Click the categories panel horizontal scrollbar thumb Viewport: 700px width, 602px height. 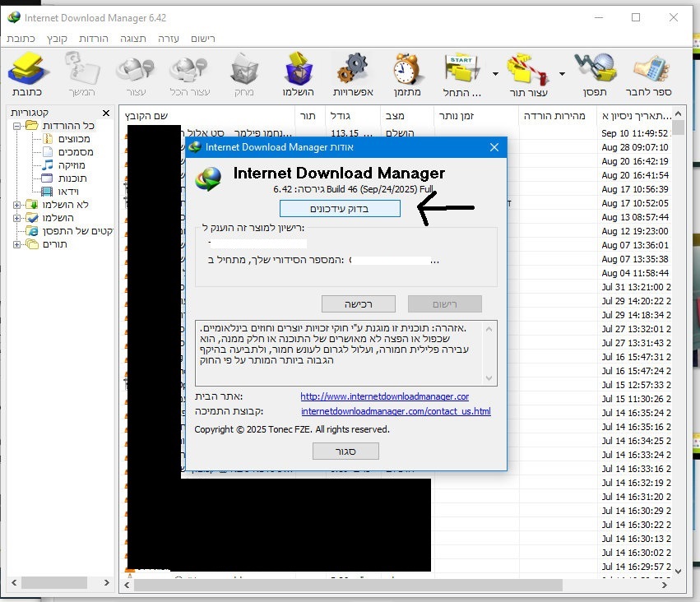(x=54, y=583)
